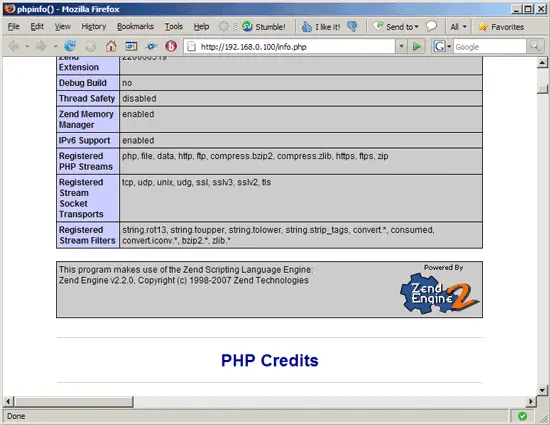
Task: Click the page icon in the address bar
Action: pyautogui.click(x=191, y=47)
